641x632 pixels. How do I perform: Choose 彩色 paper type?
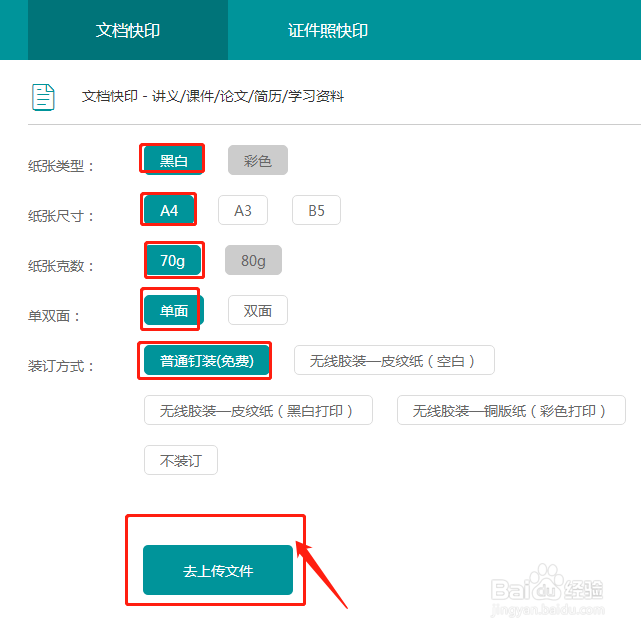pos(258,160)
